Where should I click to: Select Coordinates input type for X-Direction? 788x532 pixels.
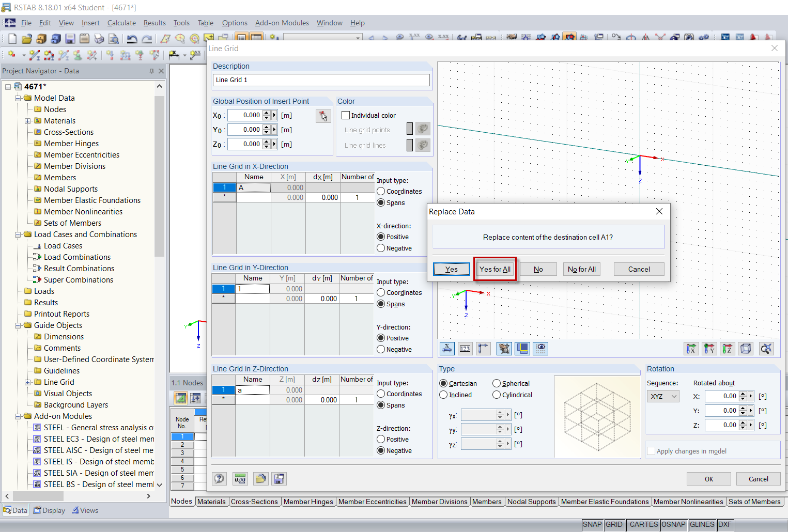[381, 191]
